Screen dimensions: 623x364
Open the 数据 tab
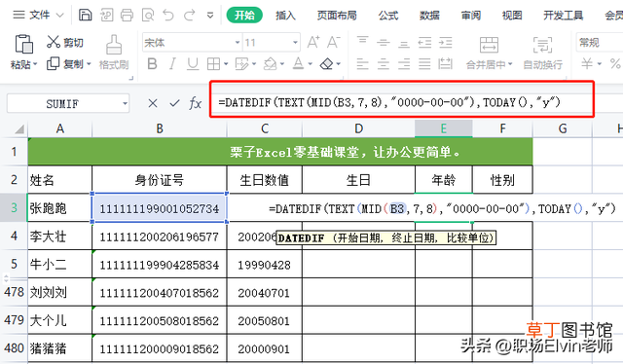(x=429, y=16)
